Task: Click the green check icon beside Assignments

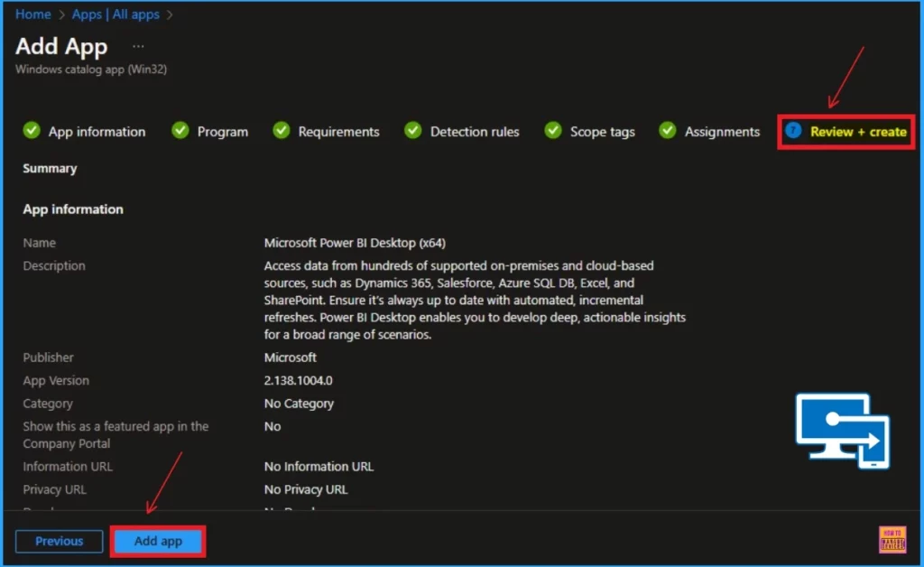Action: point(668,130)
